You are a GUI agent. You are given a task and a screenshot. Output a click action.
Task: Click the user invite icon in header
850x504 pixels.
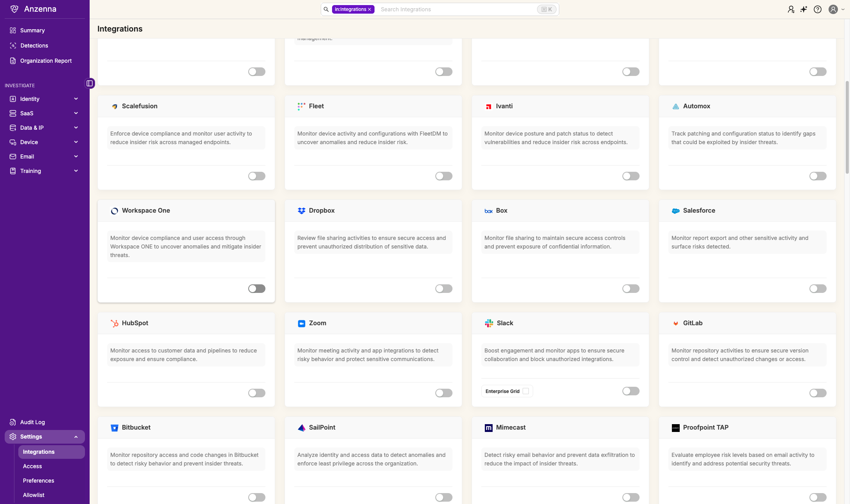791,9
